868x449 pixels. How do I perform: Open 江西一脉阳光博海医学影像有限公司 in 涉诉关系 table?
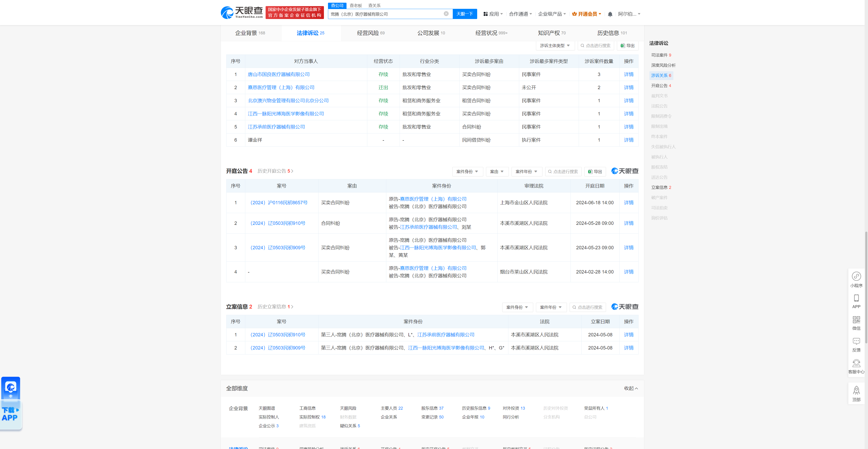[286, 114]
